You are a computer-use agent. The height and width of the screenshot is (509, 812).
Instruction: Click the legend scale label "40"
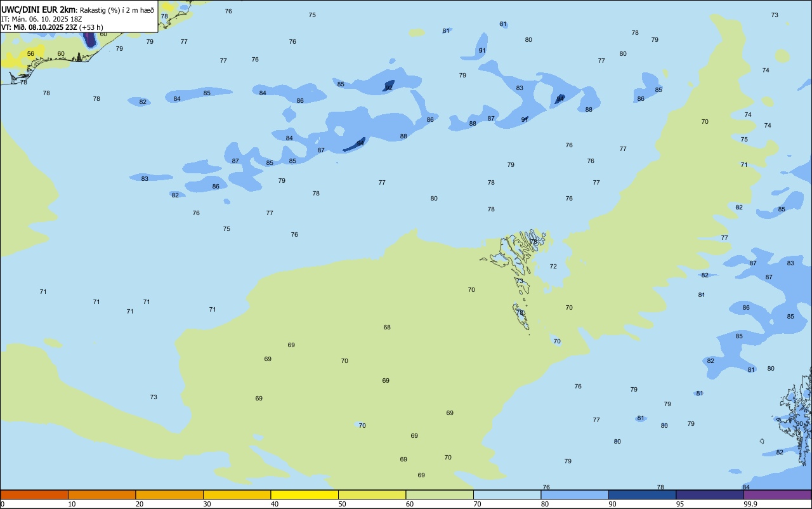pos(275,504)
